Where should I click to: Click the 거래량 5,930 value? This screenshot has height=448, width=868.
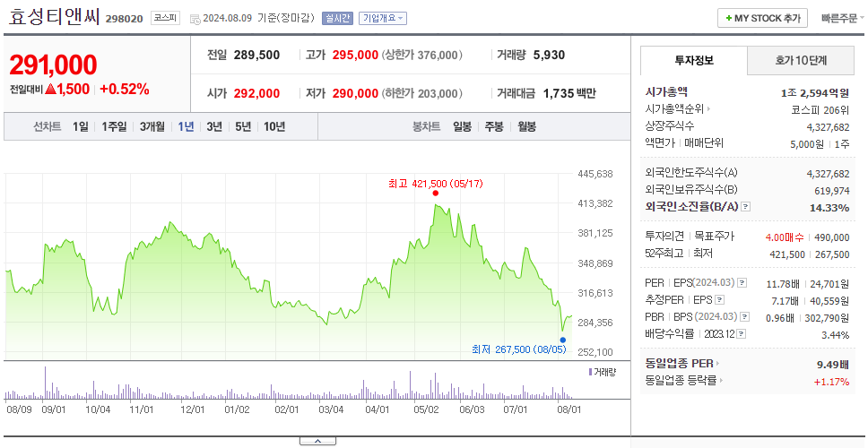coord(549,55)
